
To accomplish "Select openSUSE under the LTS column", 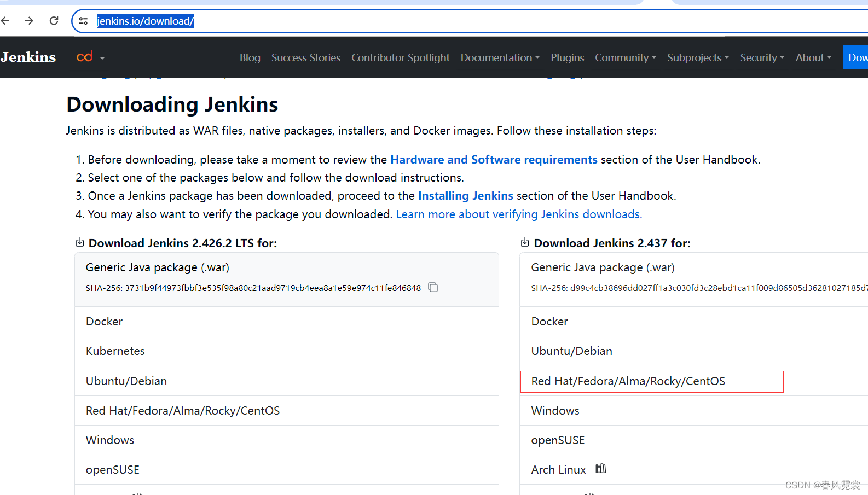I will tap(287, 470).
